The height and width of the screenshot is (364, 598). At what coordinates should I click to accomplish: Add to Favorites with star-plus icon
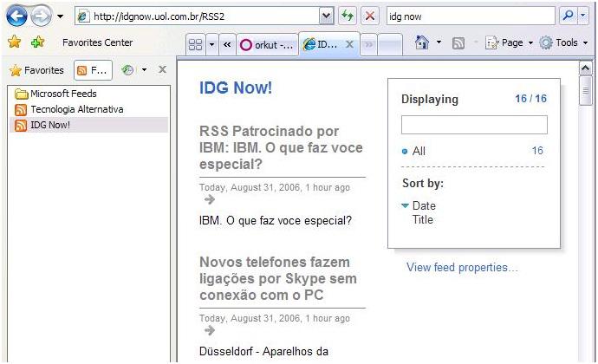37,42
